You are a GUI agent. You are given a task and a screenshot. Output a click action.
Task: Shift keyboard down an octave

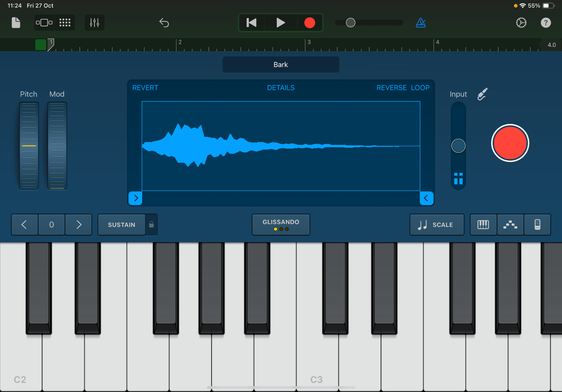pos(24,225)
